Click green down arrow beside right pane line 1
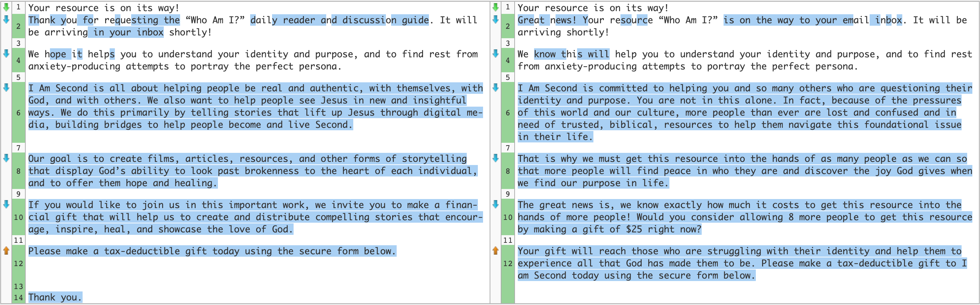This screenshot has height=305, width=980. coord(495,7)
